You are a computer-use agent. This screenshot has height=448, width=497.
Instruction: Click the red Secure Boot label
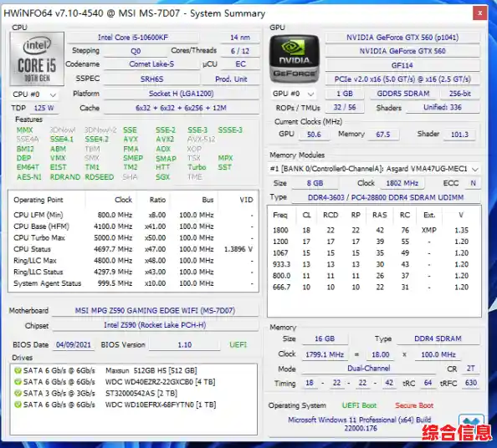click(x=414, y=405)
